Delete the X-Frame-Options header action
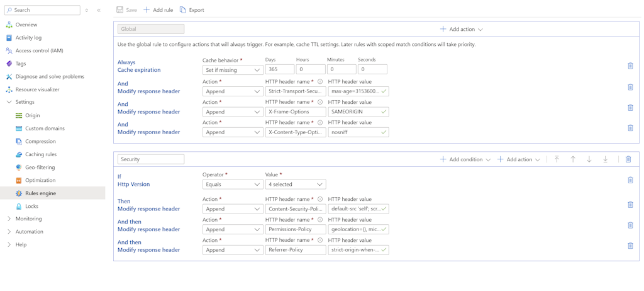The image size is (644, 291). (x=630, y=108)
